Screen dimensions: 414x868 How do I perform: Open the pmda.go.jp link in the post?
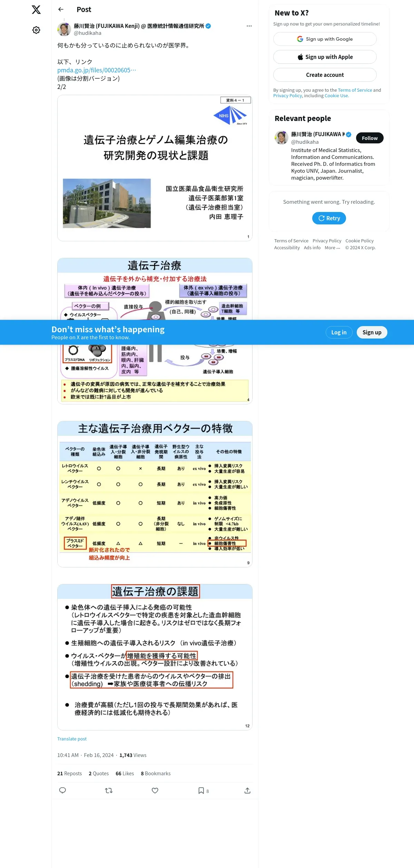point(97,70)
